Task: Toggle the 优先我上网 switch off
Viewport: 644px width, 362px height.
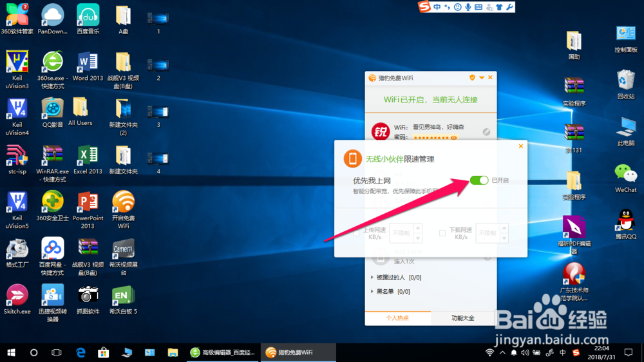Action: [479, 180]
